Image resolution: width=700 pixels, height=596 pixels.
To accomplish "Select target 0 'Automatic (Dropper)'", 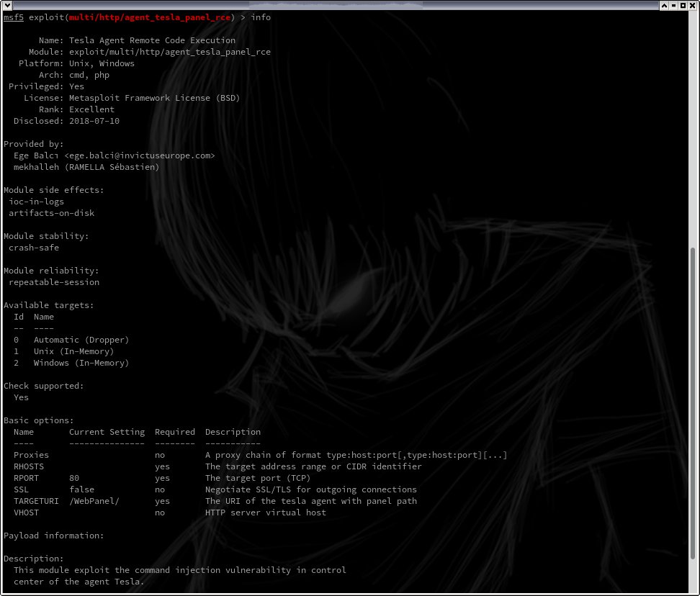I will [81, 340].
